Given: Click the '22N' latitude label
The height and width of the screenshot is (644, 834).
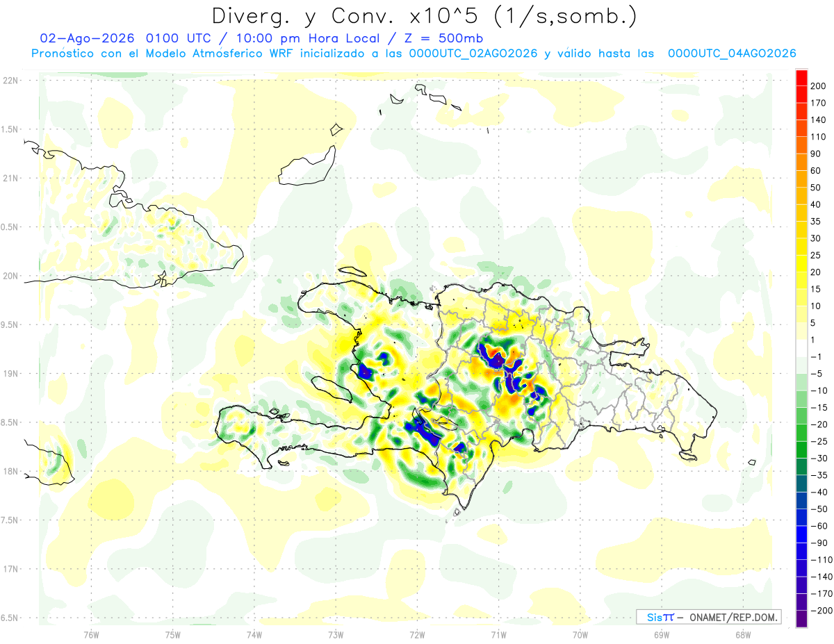Looking at the screenshot, I should coord(10,81).
